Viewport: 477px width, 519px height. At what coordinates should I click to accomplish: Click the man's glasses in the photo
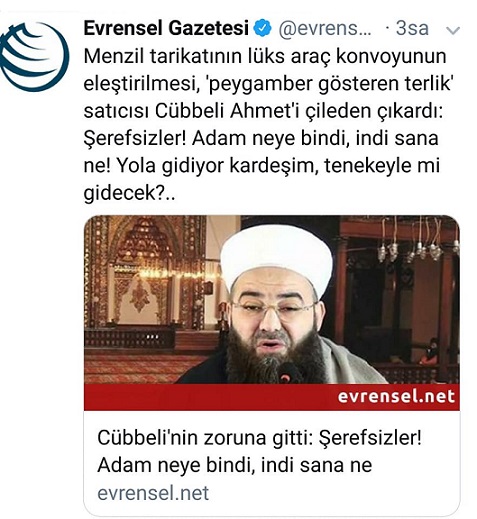tap(273, 307)
